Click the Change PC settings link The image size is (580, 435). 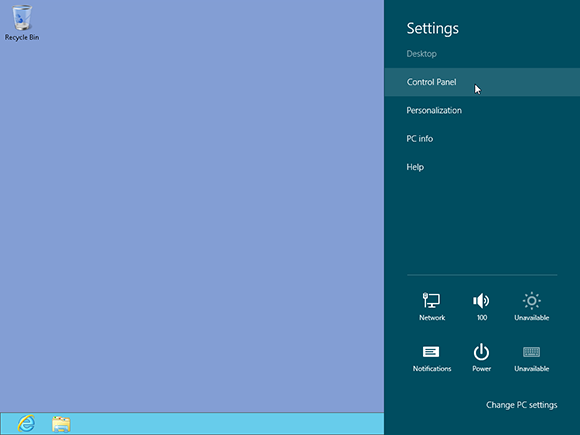click(522, 405)
